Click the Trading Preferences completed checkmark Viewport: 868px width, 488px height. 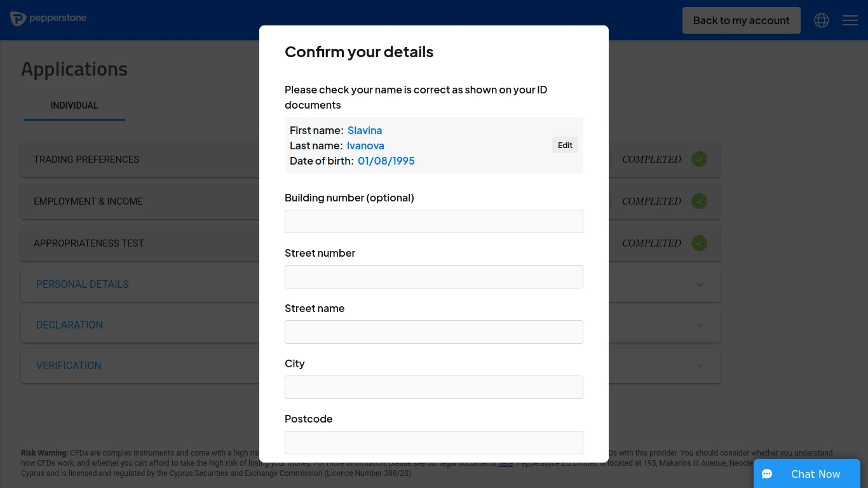[x=699, y=159]
